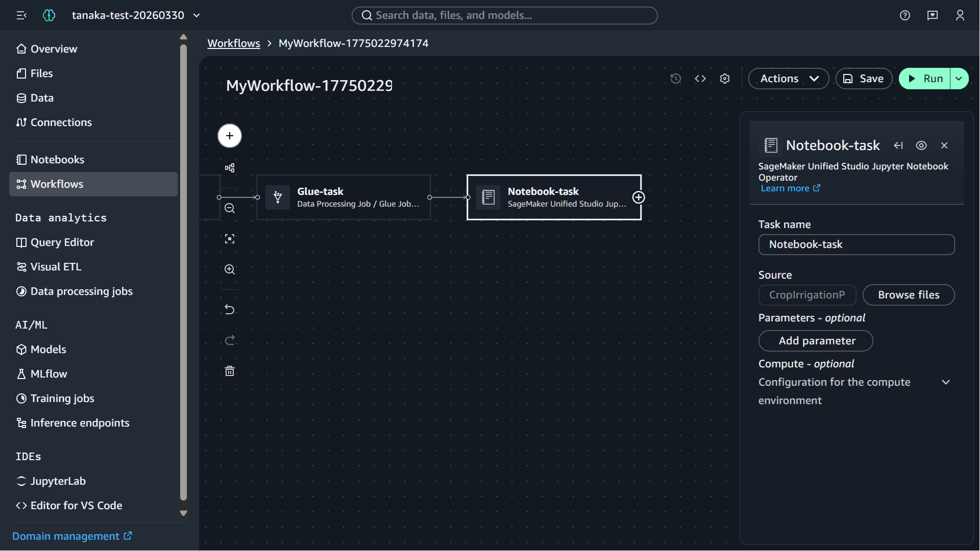
Task: Open Visual ETL
Action: tap(93, 267)
